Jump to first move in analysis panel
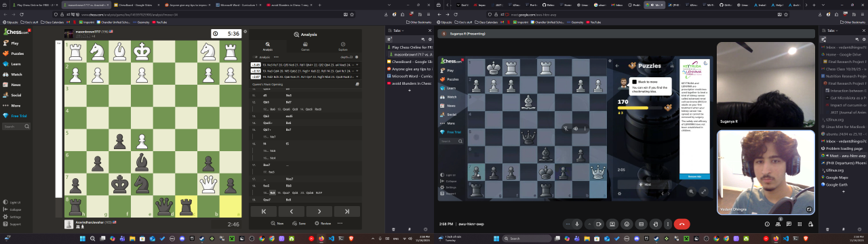 [x=264, y=211]
